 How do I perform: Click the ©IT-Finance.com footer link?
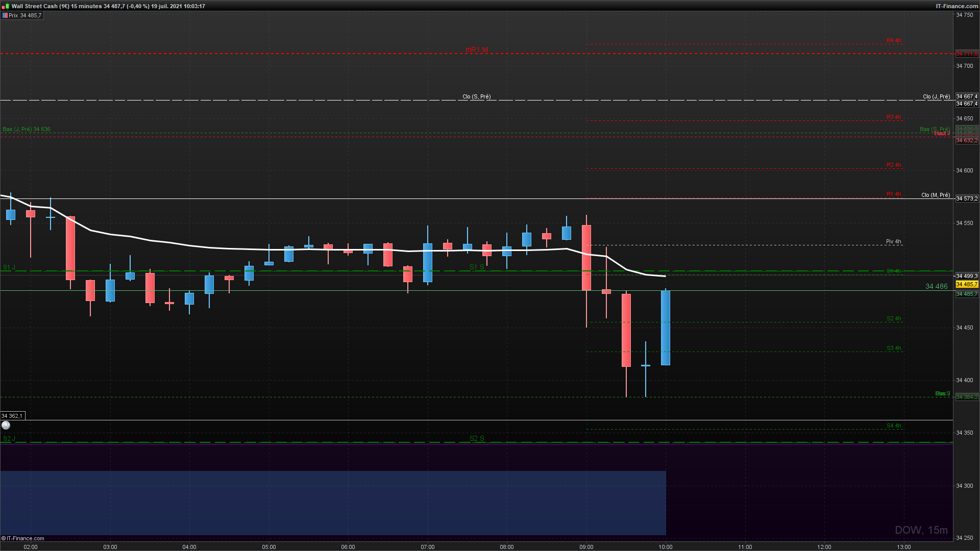(x=23, y=538)
